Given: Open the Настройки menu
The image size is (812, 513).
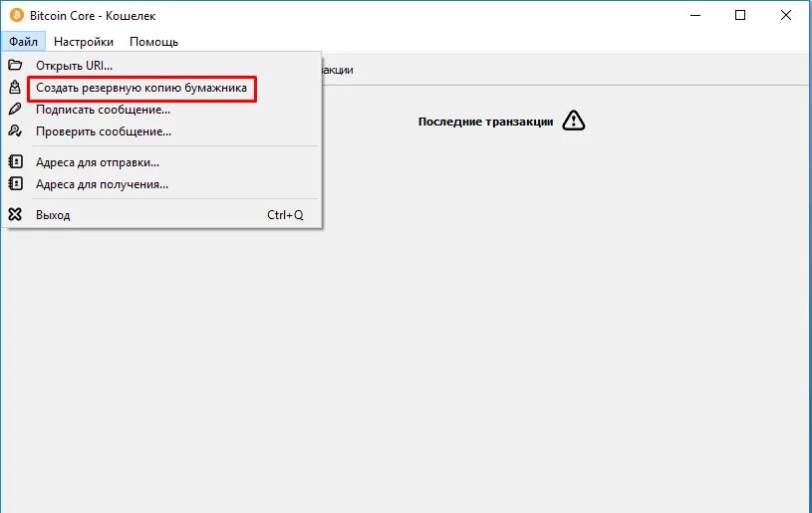Looking at the screenshot, I should (84, 42).
